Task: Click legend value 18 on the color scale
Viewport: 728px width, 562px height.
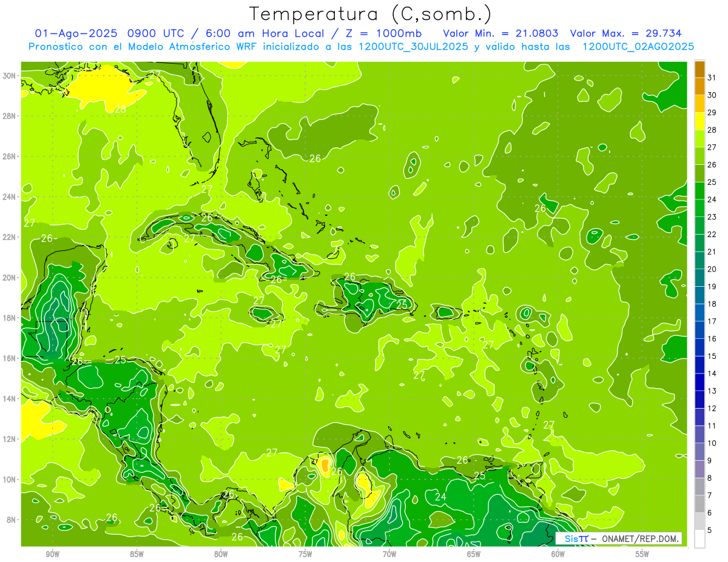Action: click(x=712, y=304)
